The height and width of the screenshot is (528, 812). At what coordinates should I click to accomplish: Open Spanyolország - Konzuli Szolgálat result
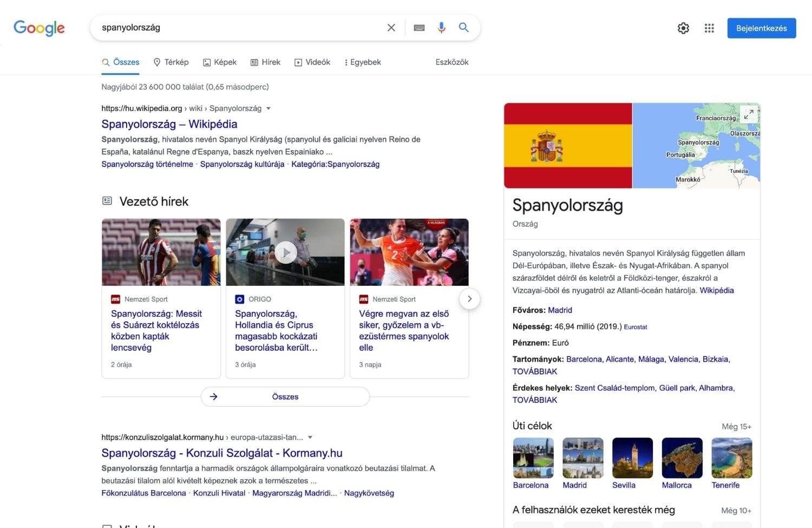(x=222, y=453)
